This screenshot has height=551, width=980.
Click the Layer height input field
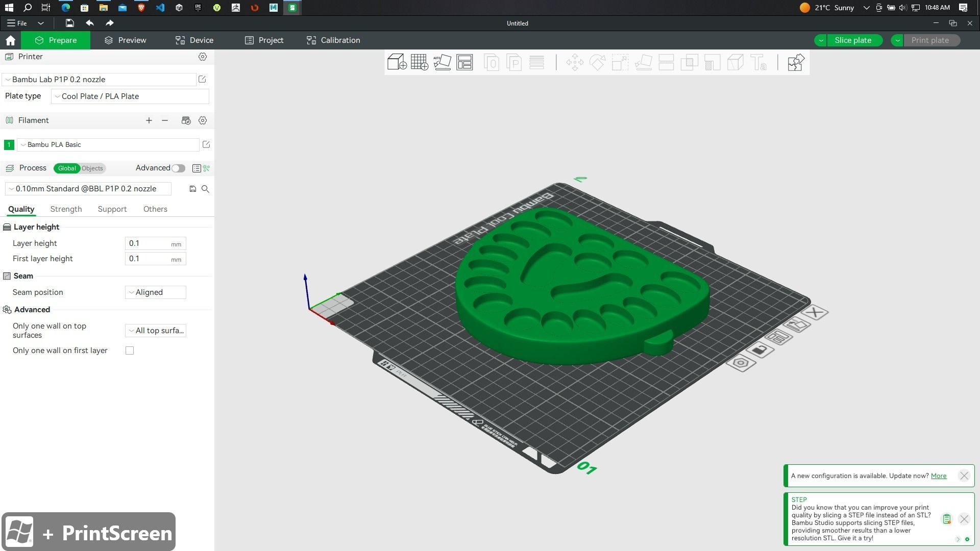(148, 243)
